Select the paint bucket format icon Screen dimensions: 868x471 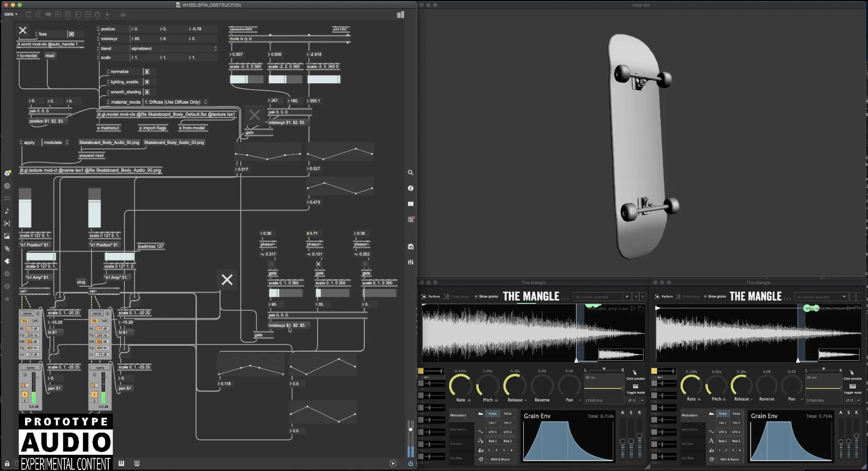coord(123,15)
